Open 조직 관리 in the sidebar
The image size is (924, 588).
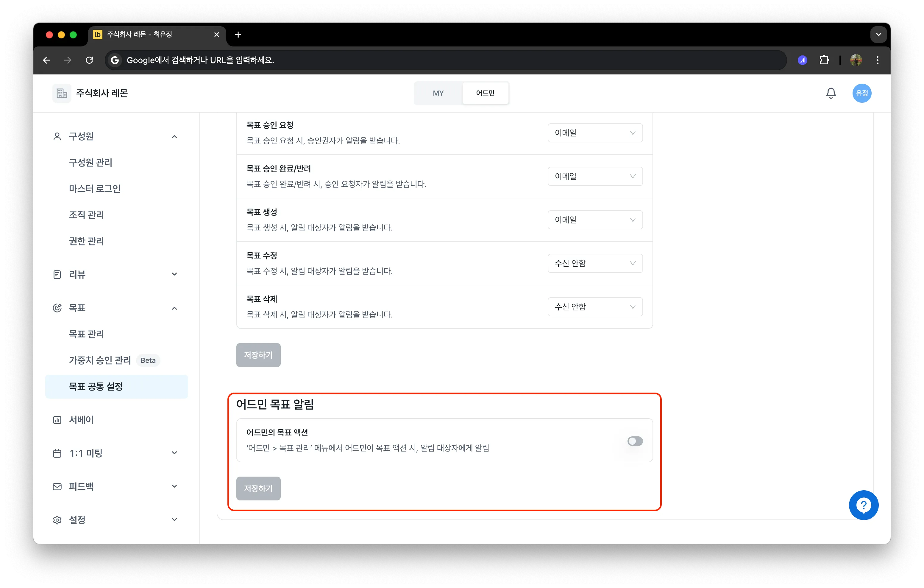[x=86, y=215]
